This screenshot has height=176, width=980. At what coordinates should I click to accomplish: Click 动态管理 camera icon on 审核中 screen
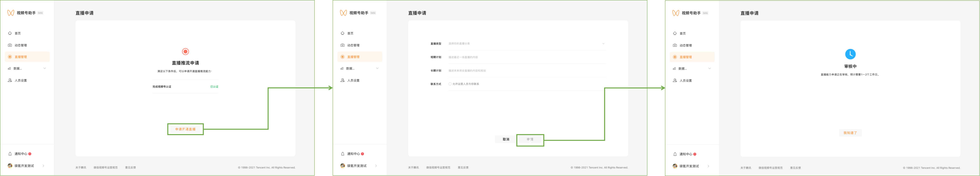point(675,46)
